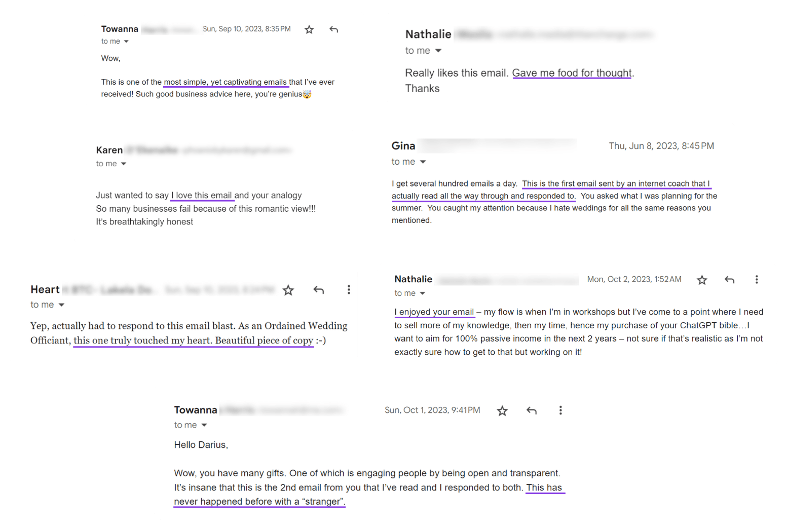Reply to Nathalie's Oct 2 email
787x532 pixels.
729,280
